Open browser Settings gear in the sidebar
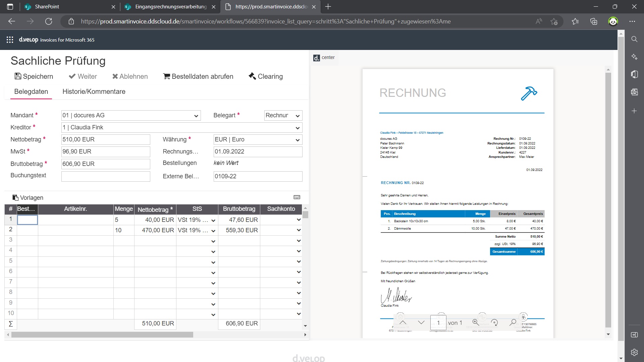 tap(635, 352)
